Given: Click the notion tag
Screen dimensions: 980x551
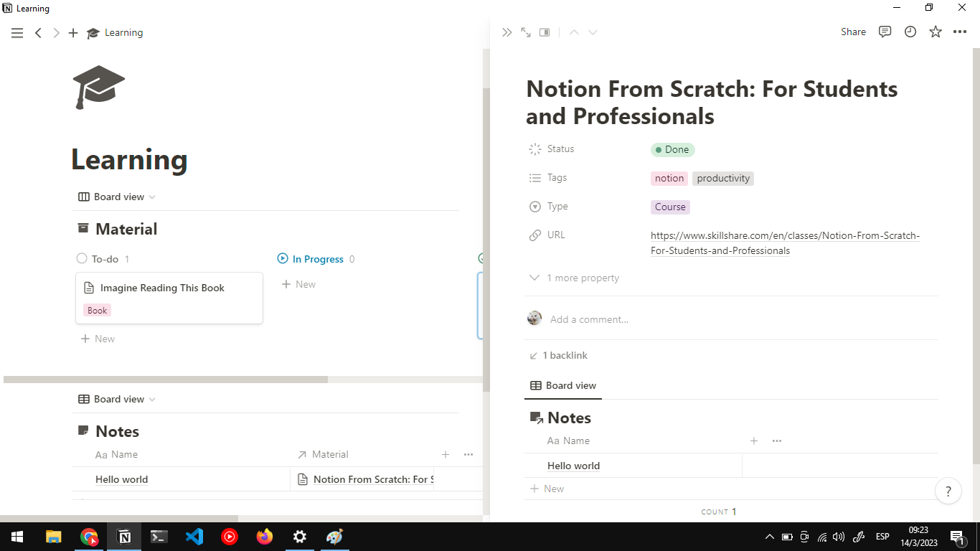Looking at the screenshot, I should [669, 179].
